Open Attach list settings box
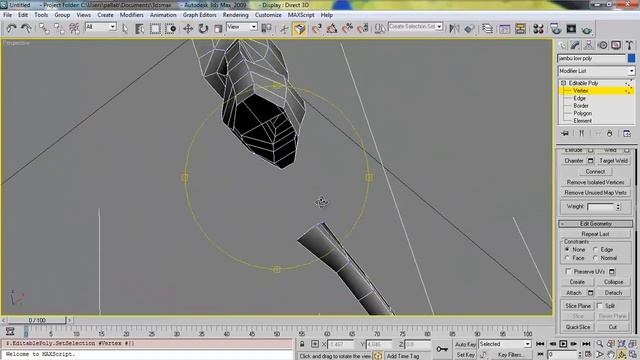The width and height of the screenshot is (640, 360). point(590,293)
